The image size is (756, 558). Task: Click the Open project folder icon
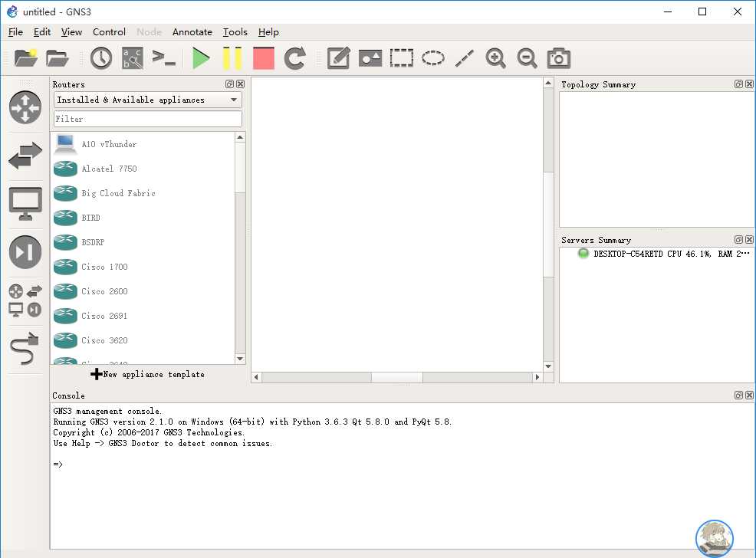point(58,58)
